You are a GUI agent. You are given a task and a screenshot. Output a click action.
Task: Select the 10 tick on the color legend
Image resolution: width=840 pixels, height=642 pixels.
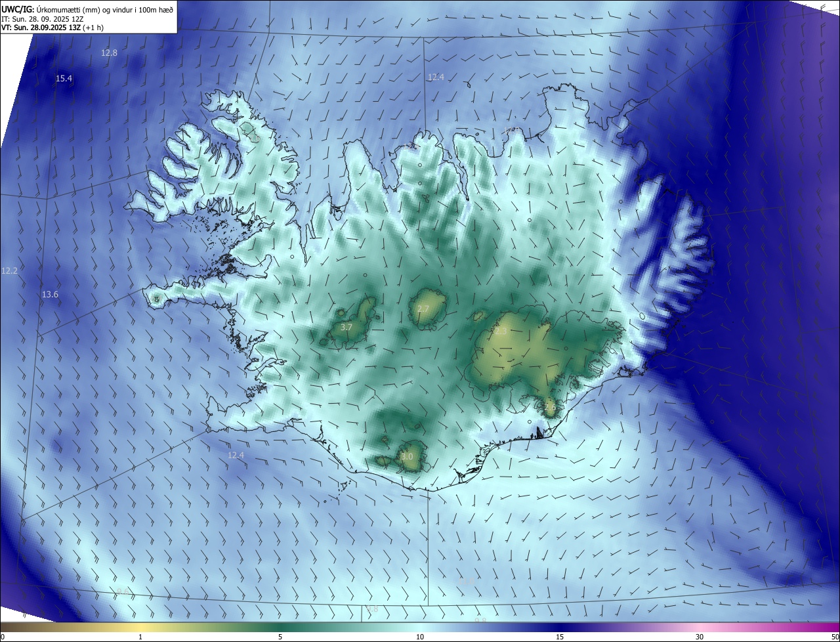[420, 637]
